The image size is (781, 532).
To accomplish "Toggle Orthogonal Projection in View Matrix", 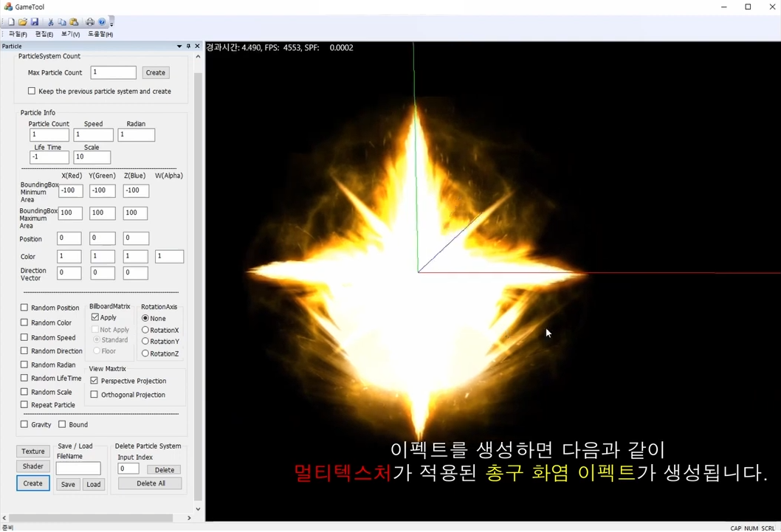I will (x=94, y=394).
